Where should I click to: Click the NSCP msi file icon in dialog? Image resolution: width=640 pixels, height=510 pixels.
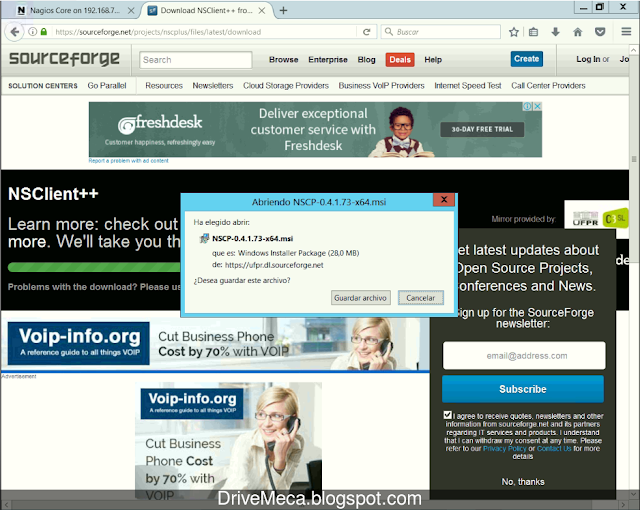[204, 239]
